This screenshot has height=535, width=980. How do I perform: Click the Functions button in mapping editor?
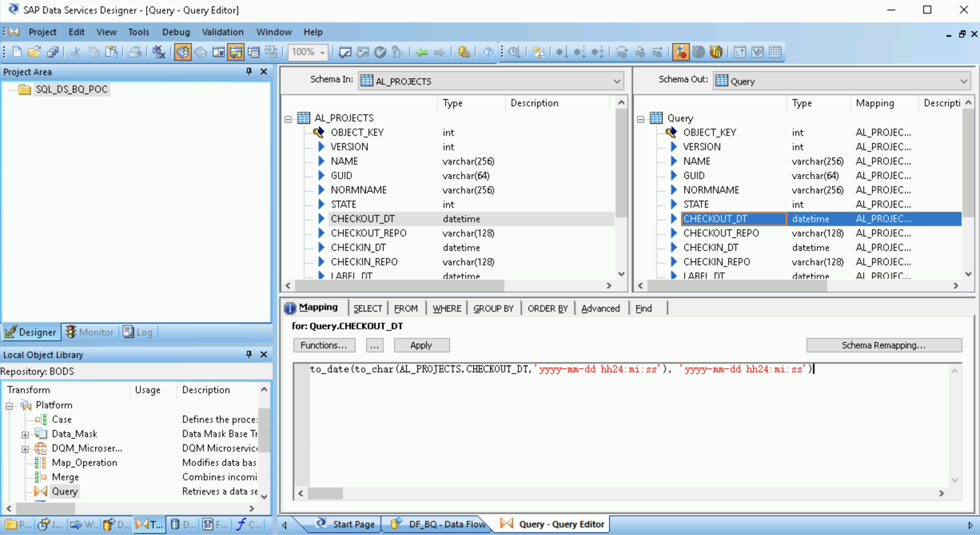click(323, 344)
